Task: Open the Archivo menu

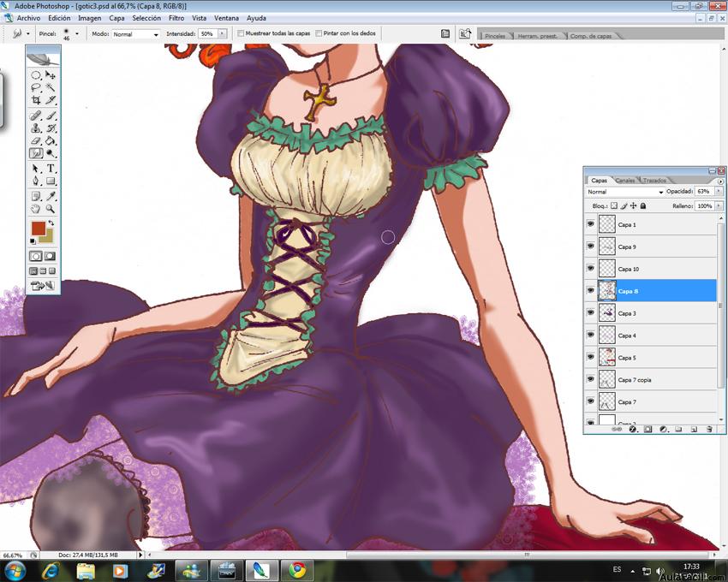Action: [x=28, y=18]
